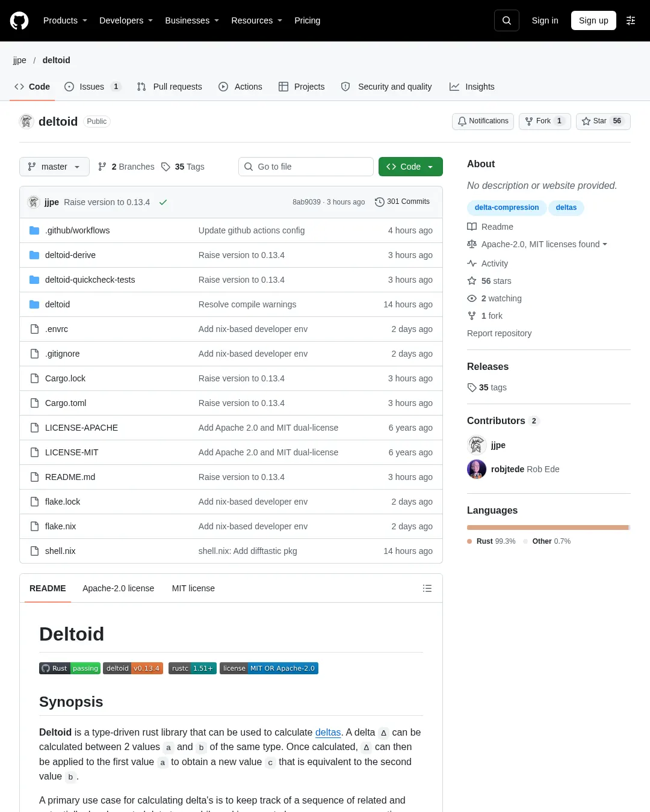The width and height of the screenshot is (650, 812).
Task: Click the Rust segment of the languages bar
Action: pyautogui.click(x=548, y=527)
